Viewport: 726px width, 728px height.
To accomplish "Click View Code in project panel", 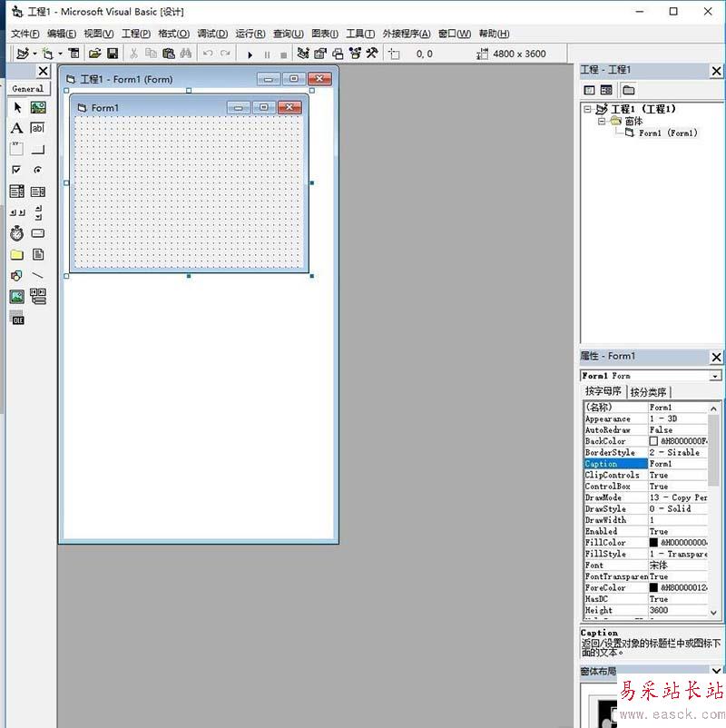I will point(590,90).
